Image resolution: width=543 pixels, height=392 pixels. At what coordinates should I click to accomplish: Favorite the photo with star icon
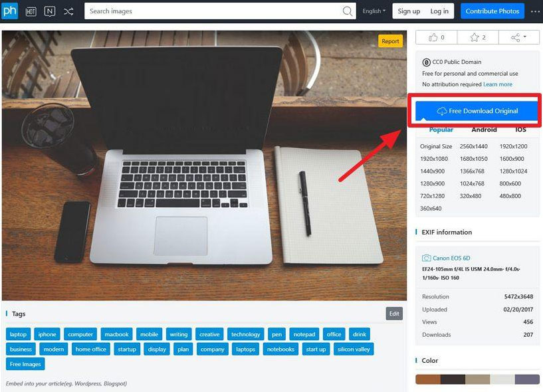[x=478, y=37]
